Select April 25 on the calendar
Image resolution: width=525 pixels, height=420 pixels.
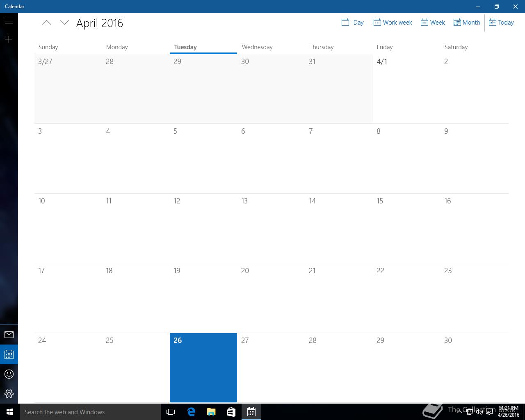click(136, 367)
